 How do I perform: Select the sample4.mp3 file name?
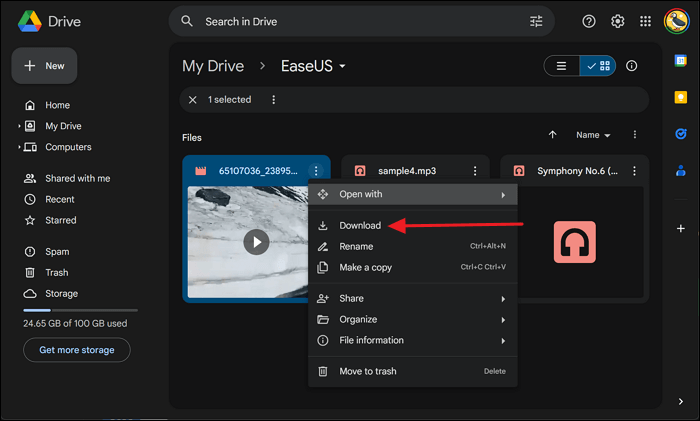click(x=407, y=171)
